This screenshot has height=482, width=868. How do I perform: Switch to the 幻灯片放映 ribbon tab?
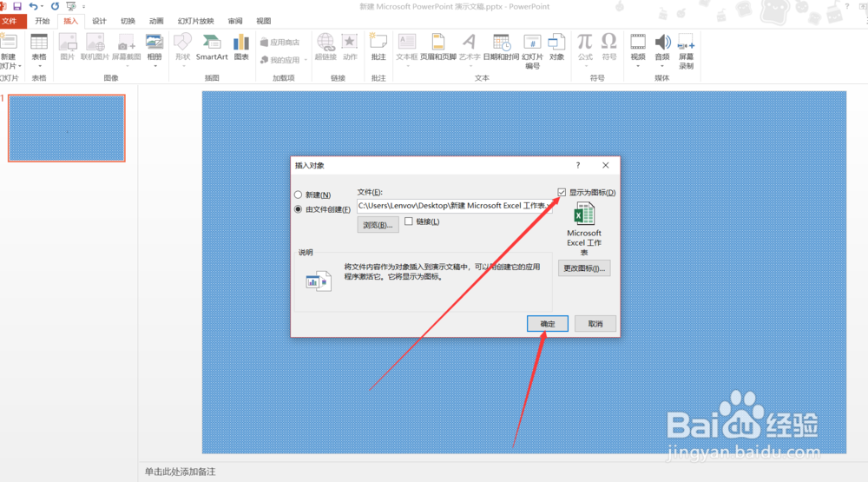point(195,21)
